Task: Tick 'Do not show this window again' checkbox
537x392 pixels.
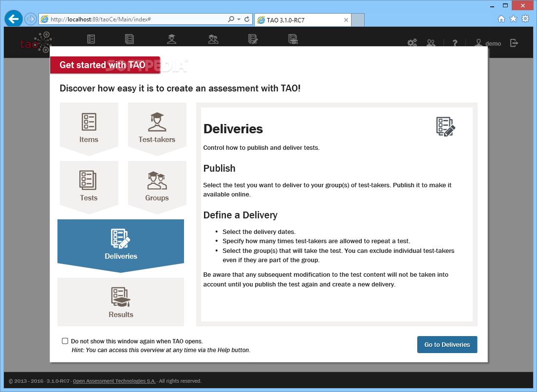Action: tap(65, 341)
